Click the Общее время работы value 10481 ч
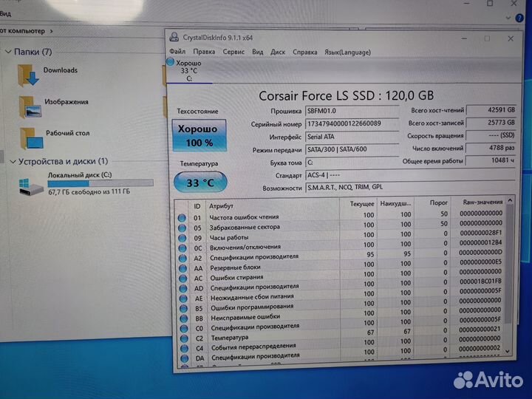The width and height of the screenshot is (532, 399). 491,160
